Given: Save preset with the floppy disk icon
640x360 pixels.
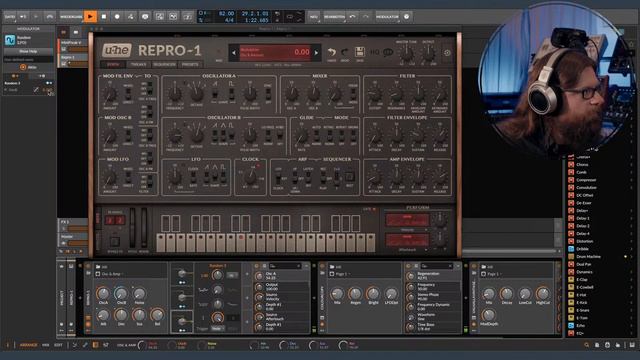Looking at the screenshot, I should click(360, 52).
